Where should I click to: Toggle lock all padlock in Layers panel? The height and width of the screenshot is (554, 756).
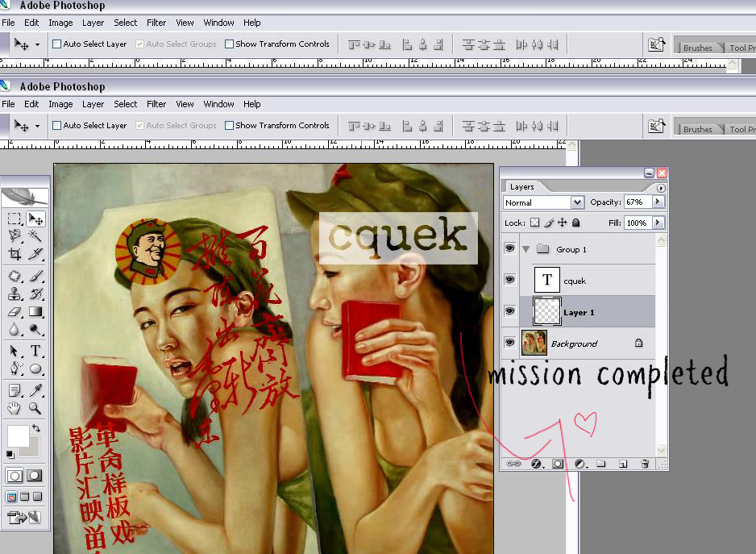(575, 223)
